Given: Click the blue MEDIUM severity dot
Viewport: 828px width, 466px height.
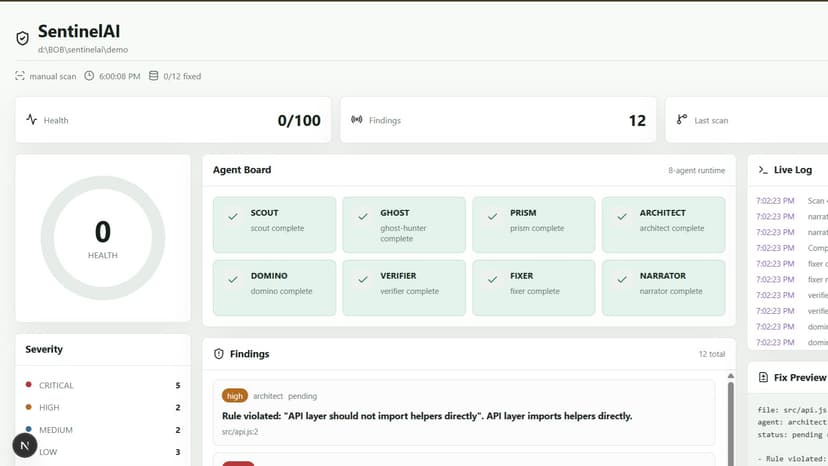Looking at the screenshot, I should coord(29,429).
